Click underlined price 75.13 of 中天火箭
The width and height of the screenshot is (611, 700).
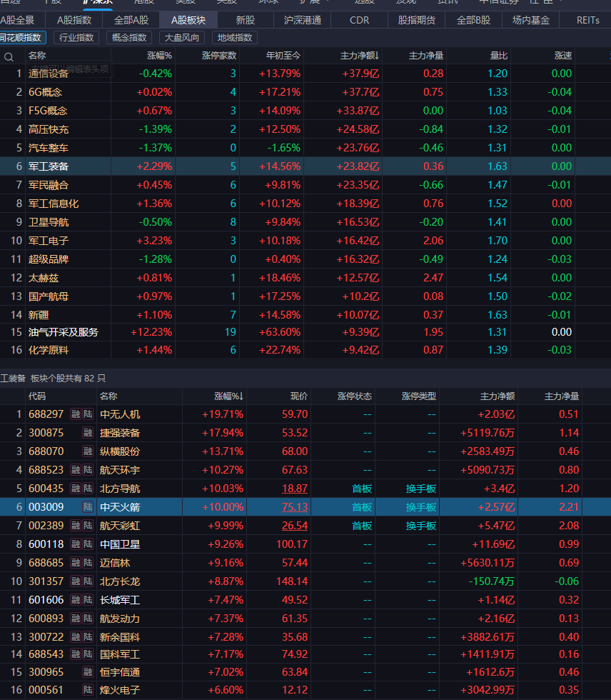coord(295,507)
